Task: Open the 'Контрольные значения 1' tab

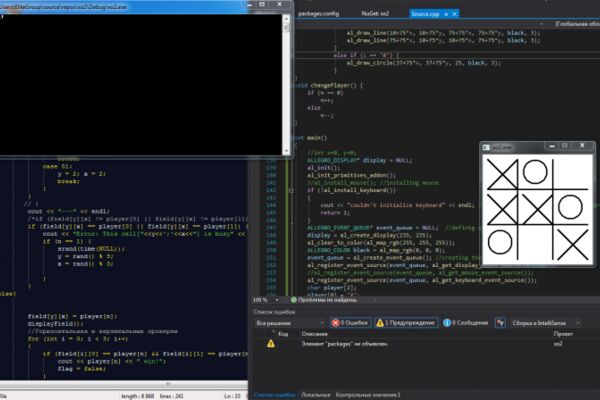Action: click(x=368, y=395)
